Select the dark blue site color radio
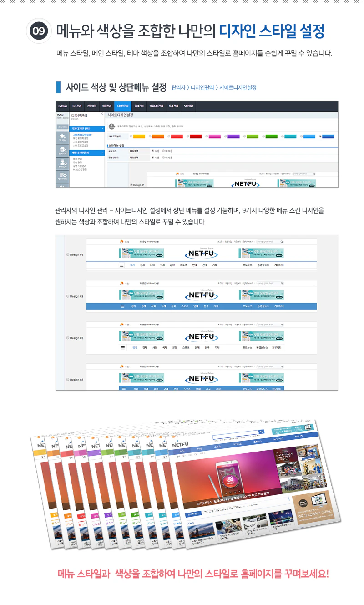This screenshot has width=364, height=605. tap(320, 137)
